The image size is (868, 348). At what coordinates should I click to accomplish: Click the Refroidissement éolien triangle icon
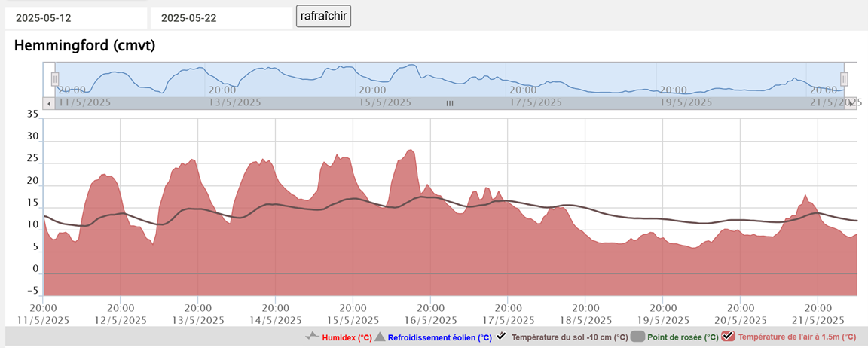[380, 337]
